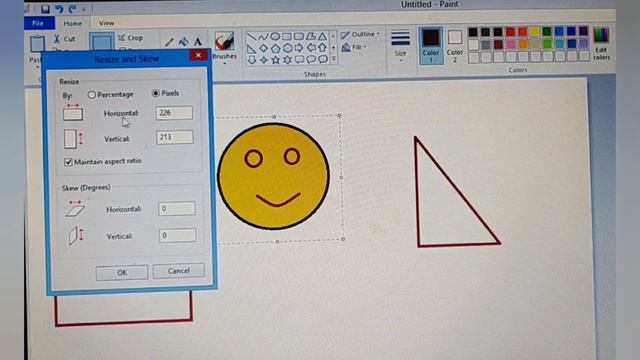
Task: Expand the Brushes dropdown arrow
Action: tap(224, 63)
